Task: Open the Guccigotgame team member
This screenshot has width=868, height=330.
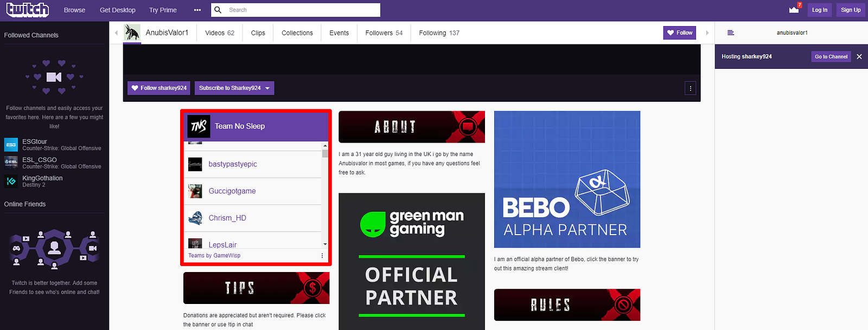Action: tap(232, 191)
